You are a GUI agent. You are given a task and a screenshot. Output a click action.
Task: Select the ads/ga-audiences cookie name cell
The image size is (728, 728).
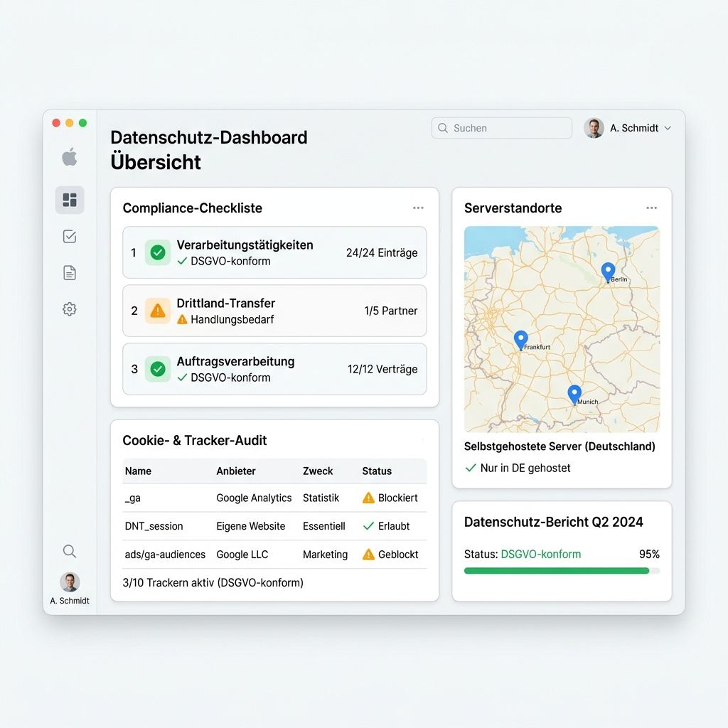165,555
